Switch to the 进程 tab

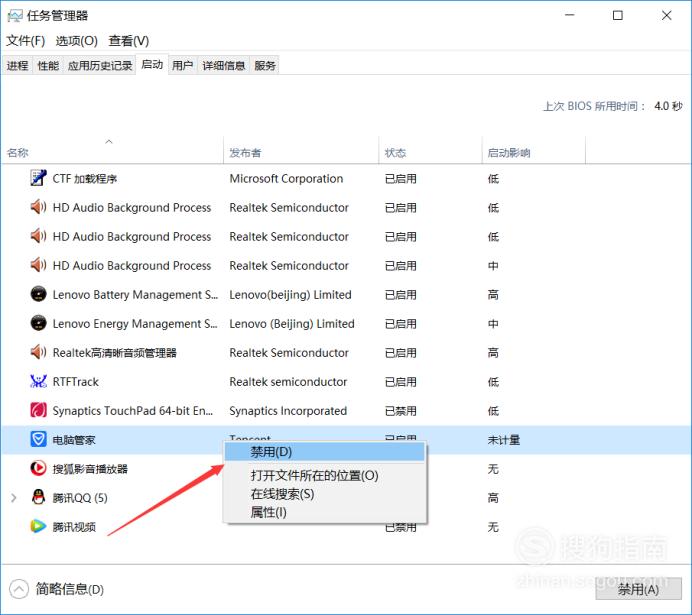point(17,66)
